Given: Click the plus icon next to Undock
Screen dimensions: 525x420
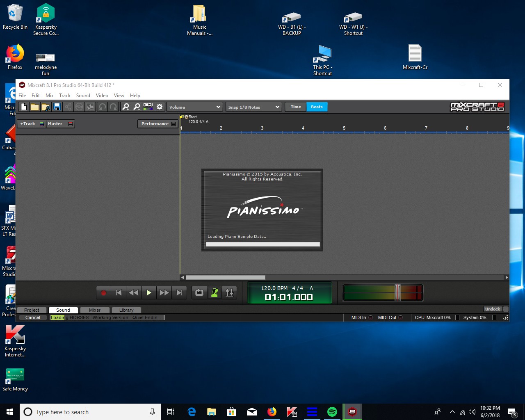Looking at the screenshot, I should (x=506, y=309).
